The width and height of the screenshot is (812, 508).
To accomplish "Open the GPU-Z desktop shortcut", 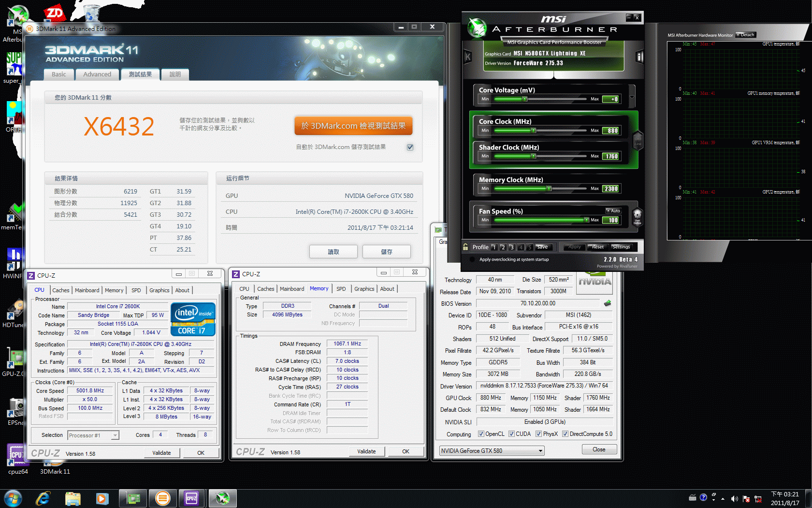I will (14, 362).
